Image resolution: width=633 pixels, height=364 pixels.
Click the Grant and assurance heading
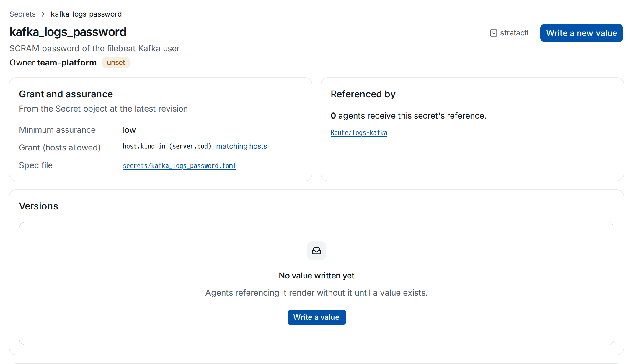point(66,94)
